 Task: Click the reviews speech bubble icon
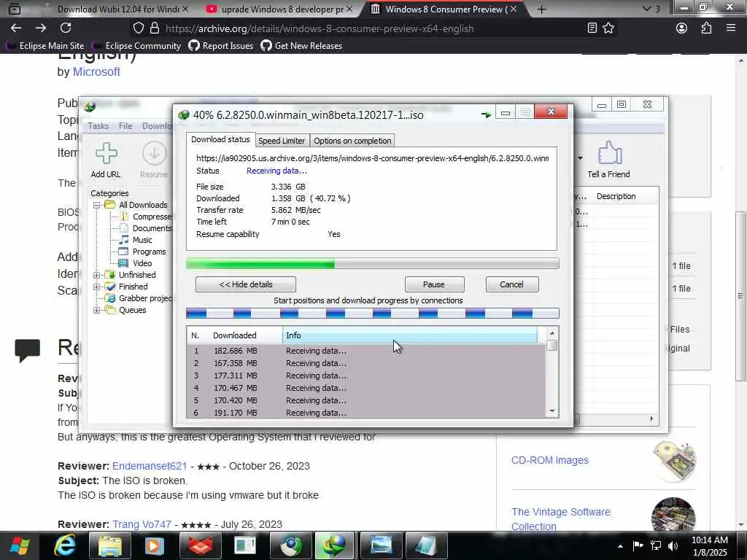[27, 351]
